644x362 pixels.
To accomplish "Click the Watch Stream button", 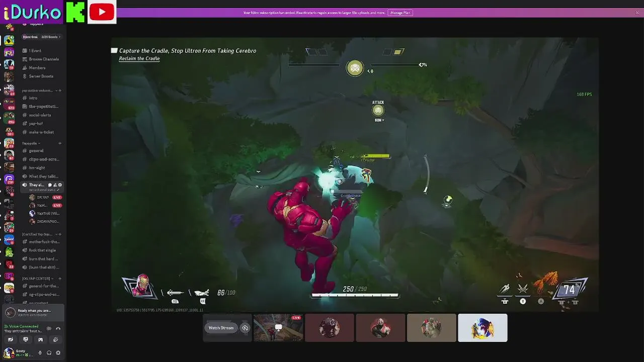I will [221, 328].
